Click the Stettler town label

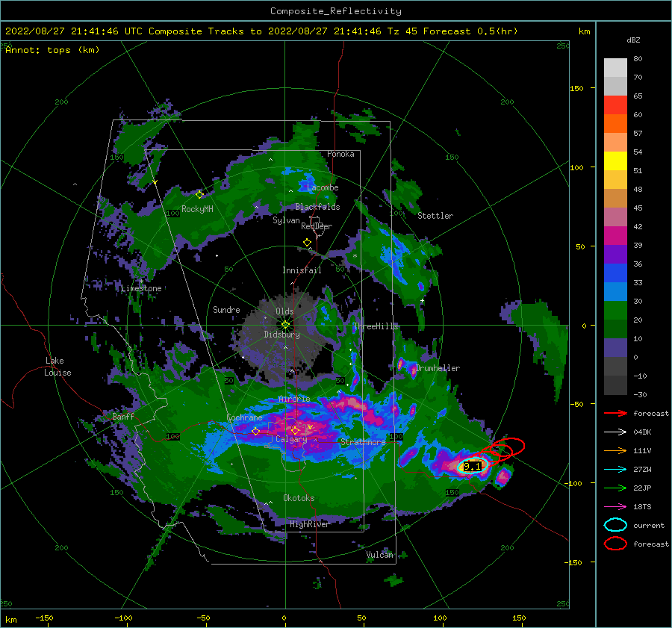435,216
